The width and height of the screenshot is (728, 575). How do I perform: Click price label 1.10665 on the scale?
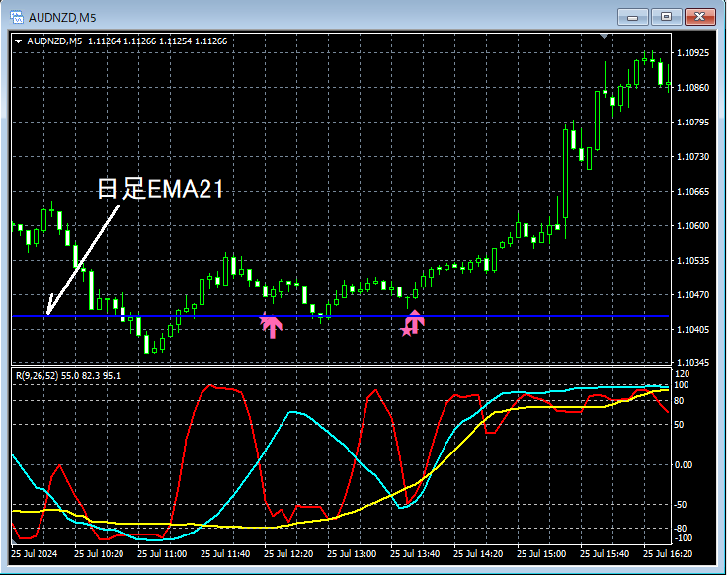693,192
